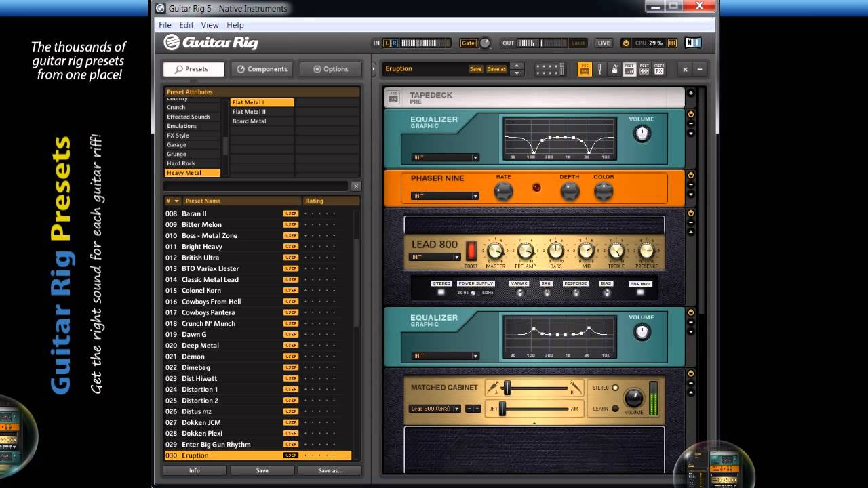This screenshot has width=868, height=488.
Task: Click Save as in the rack toolbar
Action: [x=496, y=69]
